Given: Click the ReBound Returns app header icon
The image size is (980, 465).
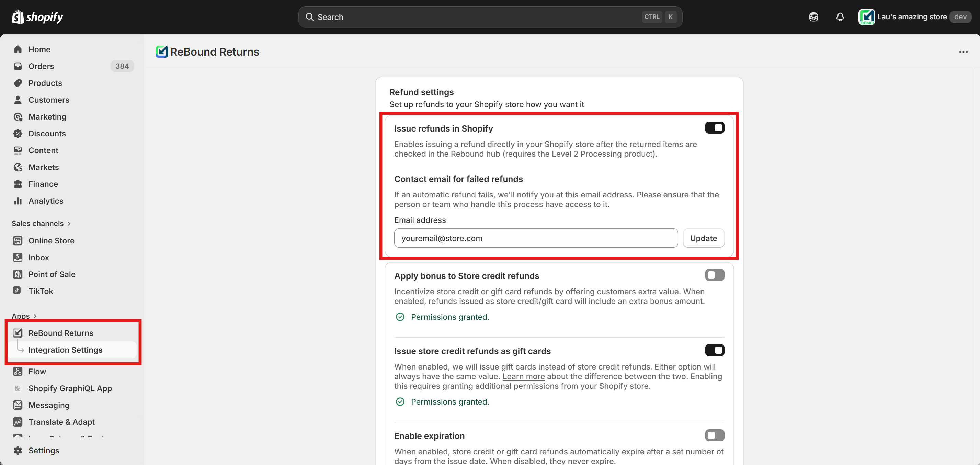Looking at the screenshot, I should coord(162,52).
